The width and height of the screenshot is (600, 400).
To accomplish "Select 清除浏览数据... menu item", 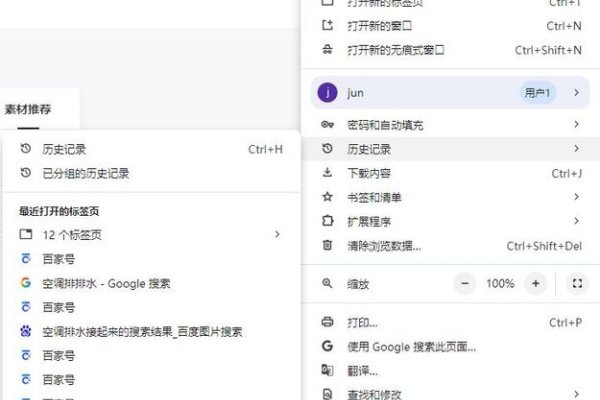I will point(450,246).
